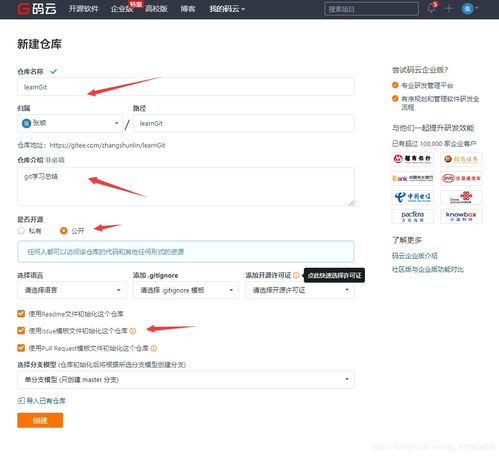
Task: Open the 码云企业版介绍 link
Action: (414, 256)
